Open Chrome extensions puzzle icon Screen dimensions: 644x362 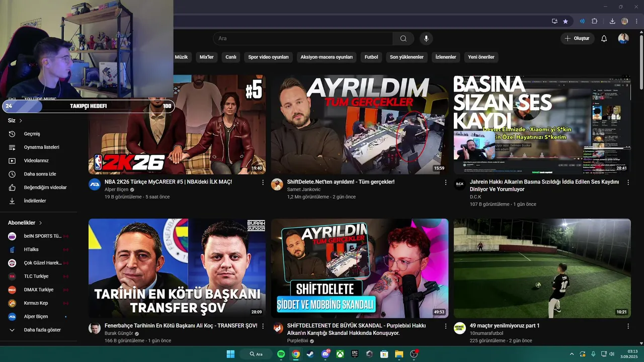595,21
